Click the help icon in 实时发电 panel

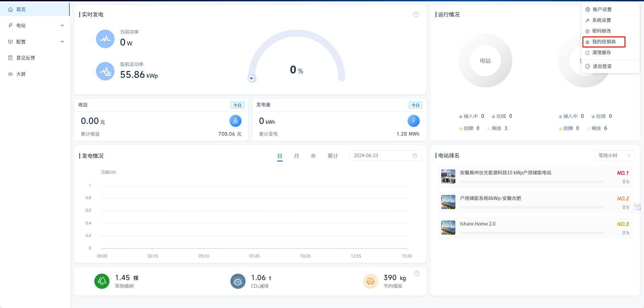pyautogui.click(x=416, y=14)
